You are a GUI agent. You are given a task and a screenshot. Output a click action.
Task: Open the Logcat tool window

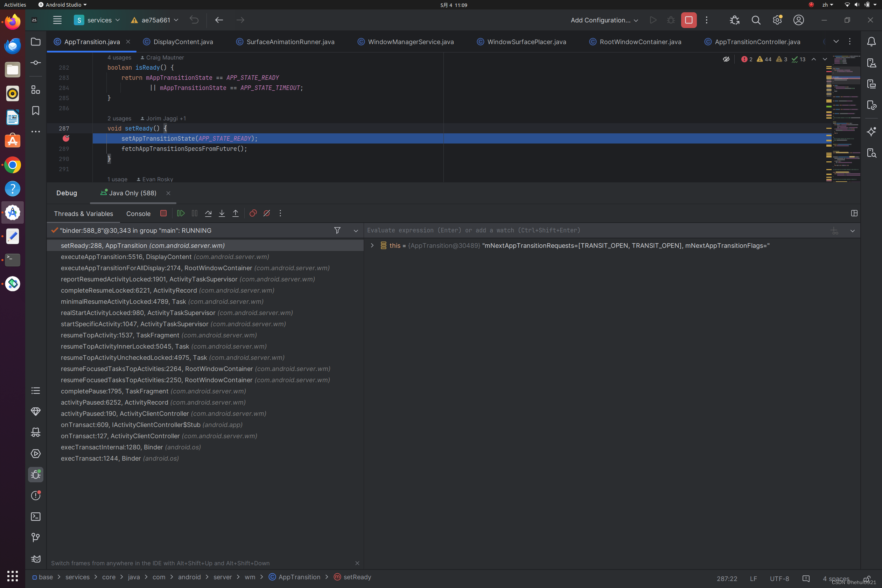point(36,559)
